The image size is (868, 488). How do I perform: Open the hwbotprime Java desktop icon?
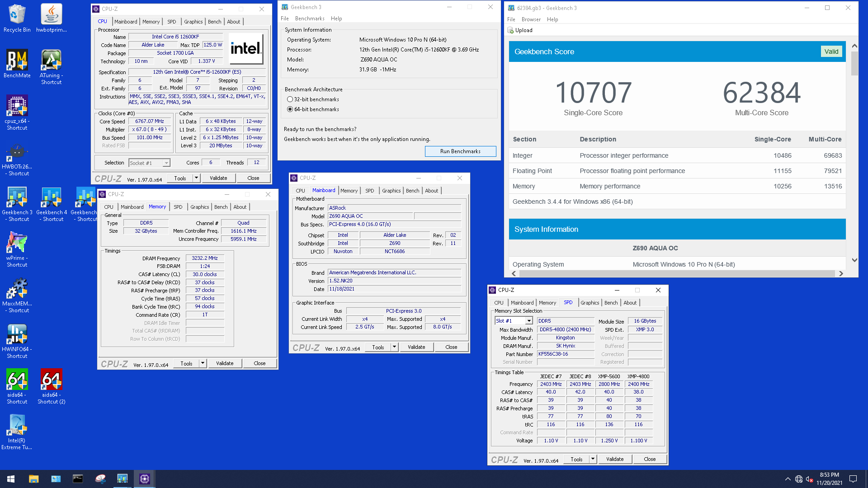point(51,18)
